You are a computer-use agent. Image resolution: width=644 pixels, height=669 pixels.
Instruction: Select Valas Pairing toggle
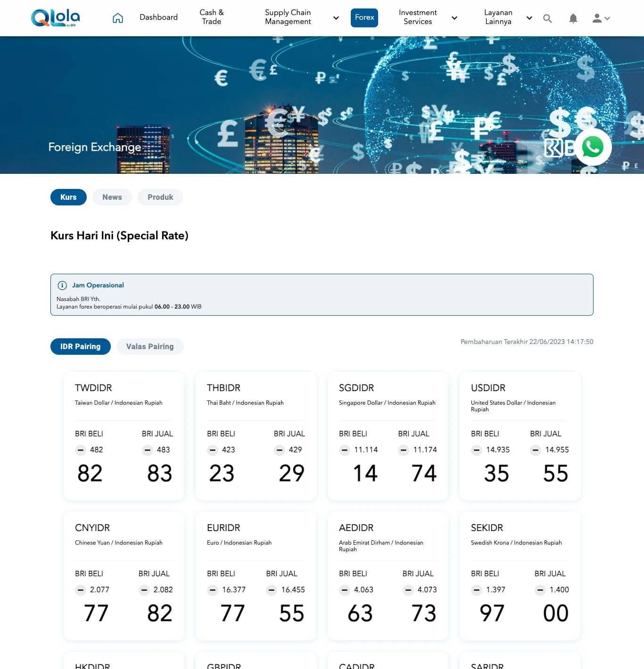point(150,346)
